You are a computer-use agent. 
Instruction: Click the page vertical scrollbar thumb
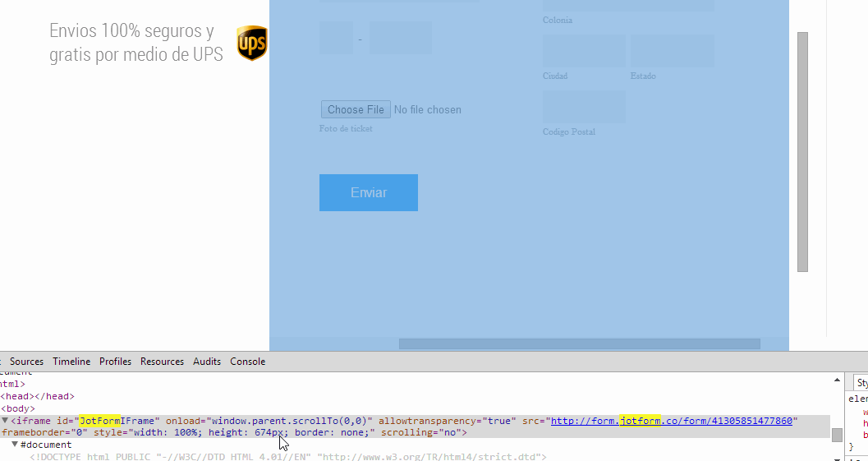[x=802, y=152]
